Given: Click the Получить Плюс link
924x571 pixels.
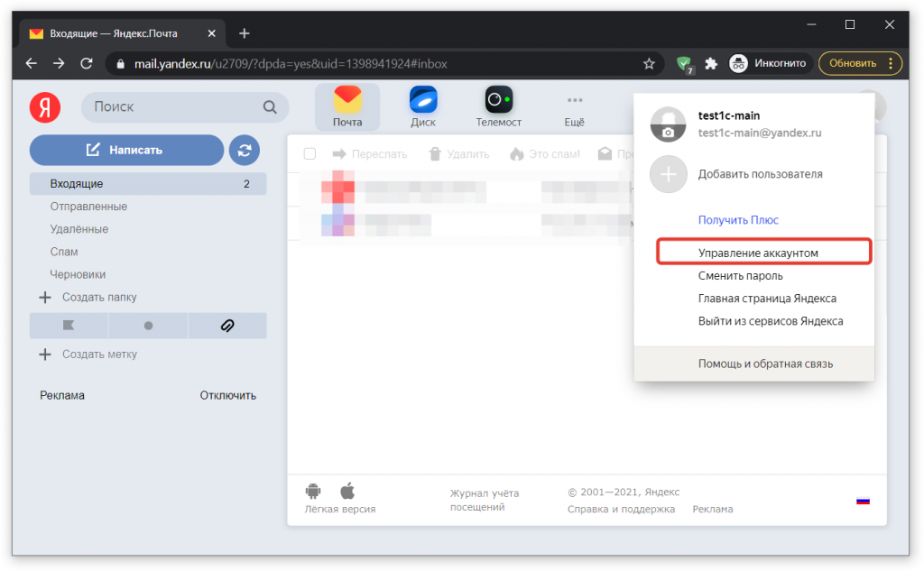Looking at the screenshot, I should 737,220.
